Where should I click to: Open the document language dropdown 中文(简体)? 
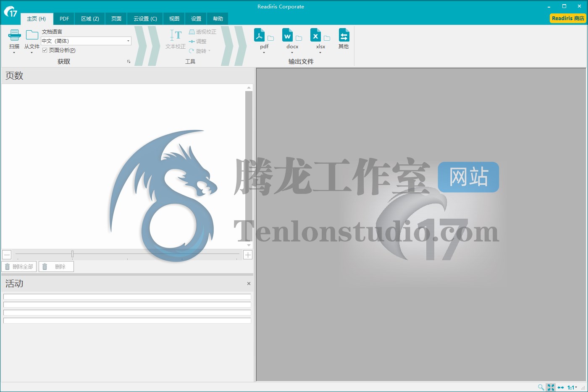86,41
